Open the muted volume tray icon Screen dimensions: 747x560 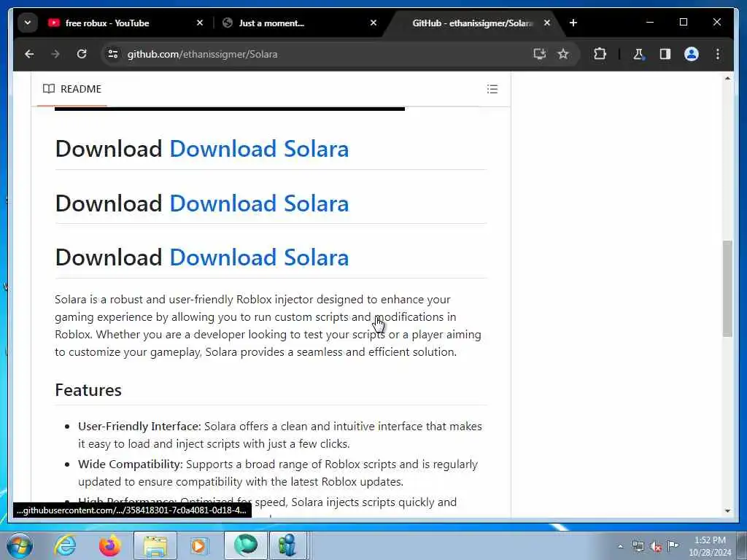click(656, 546)
